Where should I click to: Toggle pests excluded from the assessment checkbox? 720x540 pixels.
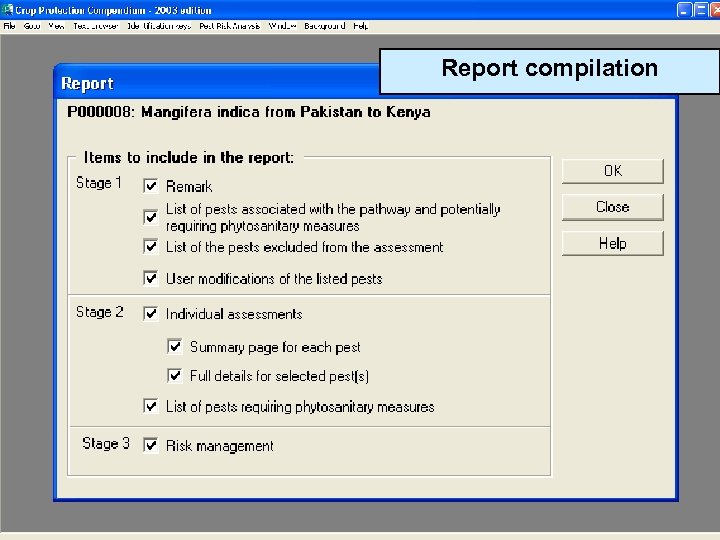click(151, 247)
